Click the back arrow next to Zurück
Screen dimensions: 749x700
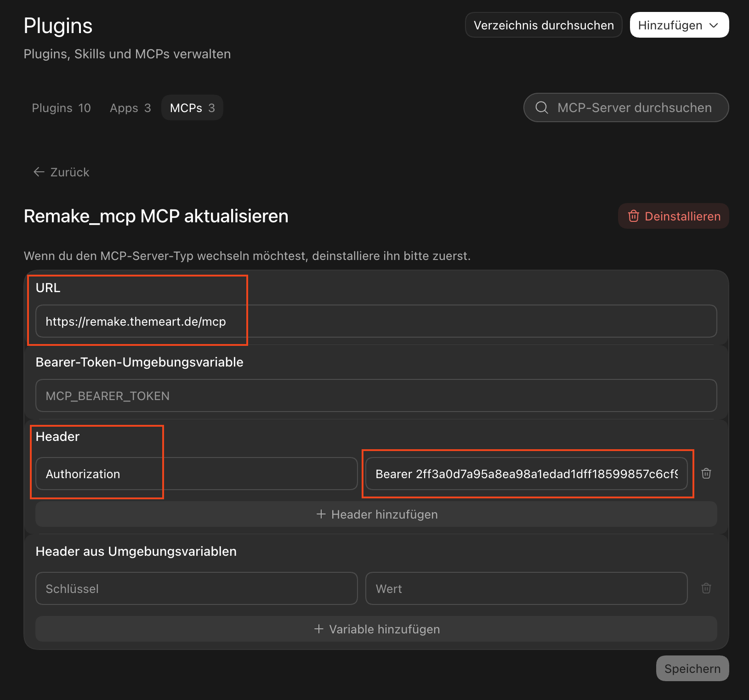coord(39,172)
